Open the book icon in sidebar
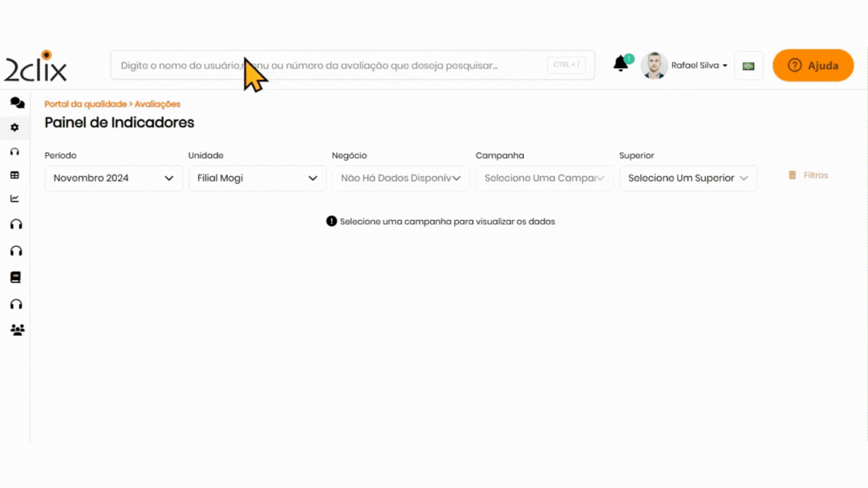868x488 pixels. (x=15, y=277)
